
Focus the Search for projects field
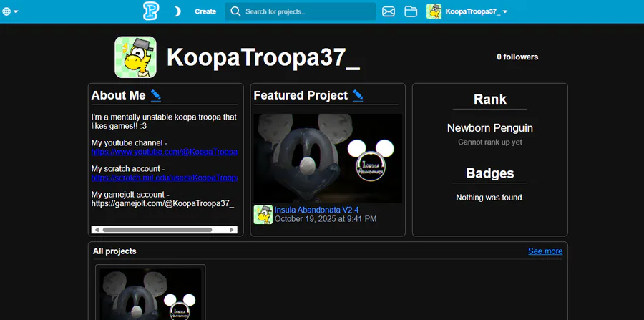click(301, 11)
